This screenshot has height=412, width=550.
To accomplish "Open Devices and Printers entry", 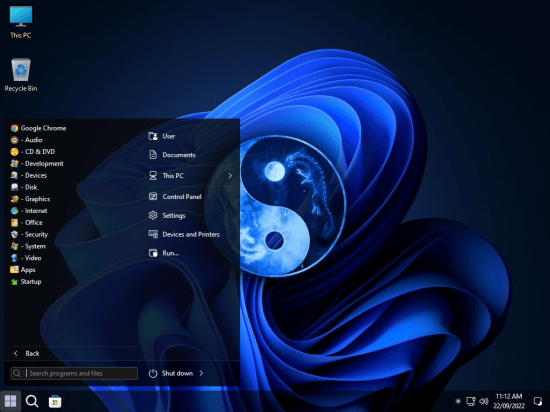I will [184, 234].
